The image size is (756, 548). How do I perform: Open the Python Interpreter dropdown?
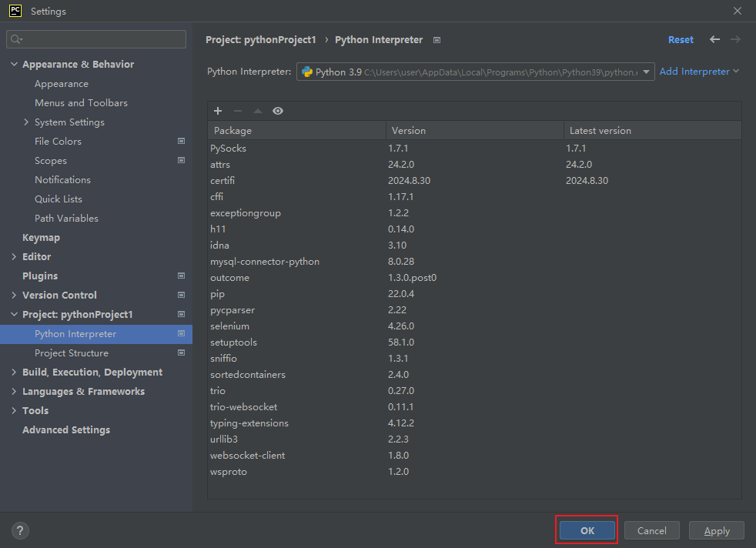(647, 72)
